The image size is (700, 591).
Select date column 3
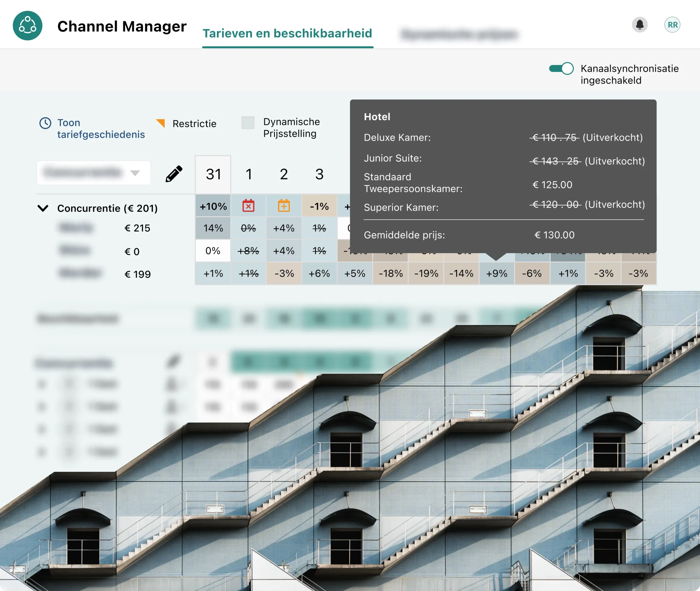tap(319, 174)
